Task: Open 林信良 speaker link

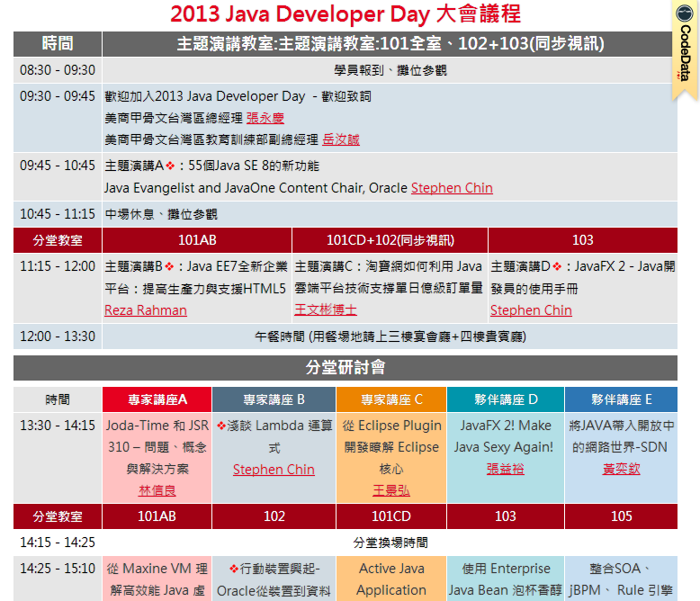Action: [x=157, y=490]
